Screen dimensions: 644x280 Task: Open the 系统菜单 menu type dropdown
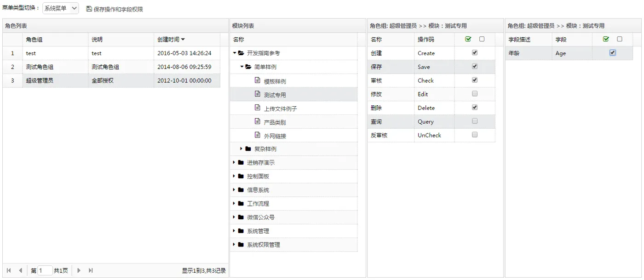coord(61,9)
